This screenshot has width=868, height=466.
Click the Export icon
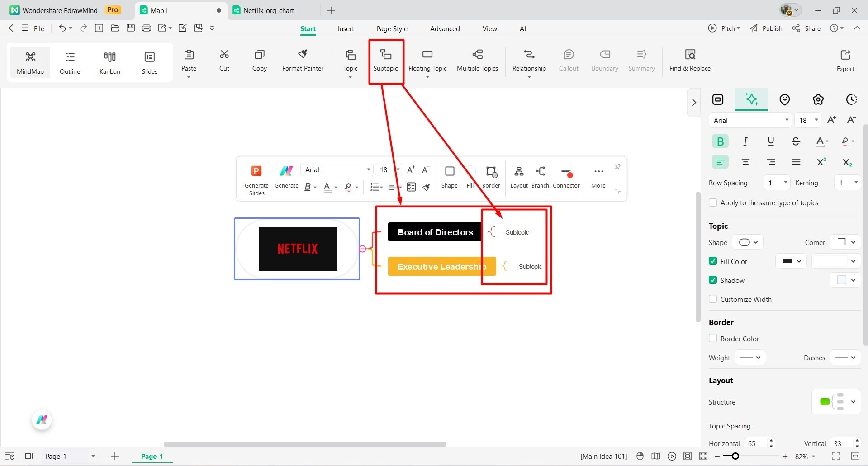(x=845, y=61)
